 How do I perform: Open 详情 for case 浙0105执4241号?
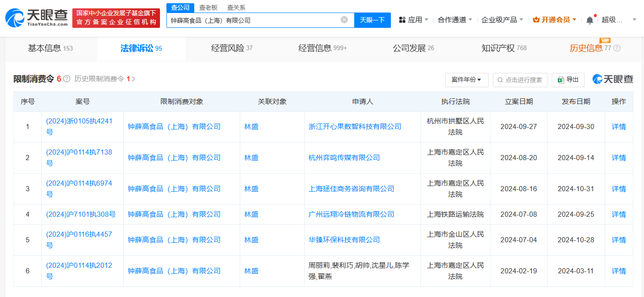(x=618, y=127)
